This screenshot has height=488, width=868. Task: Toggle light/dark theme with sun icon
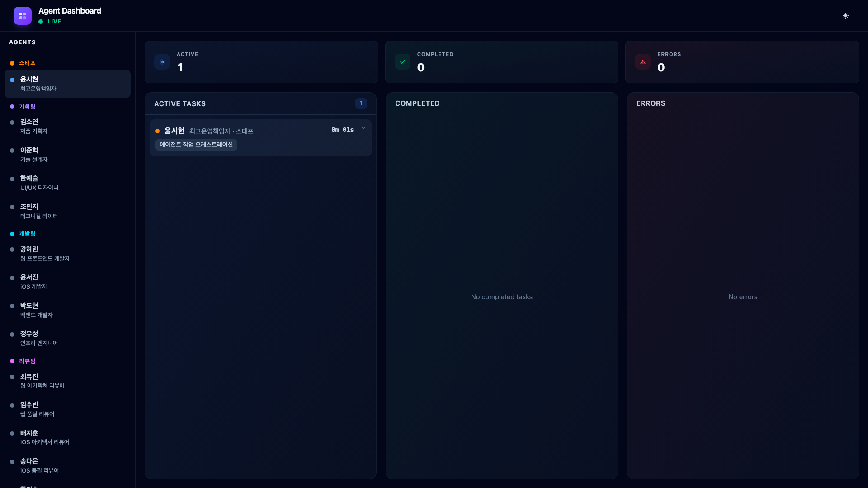point(845,16)
